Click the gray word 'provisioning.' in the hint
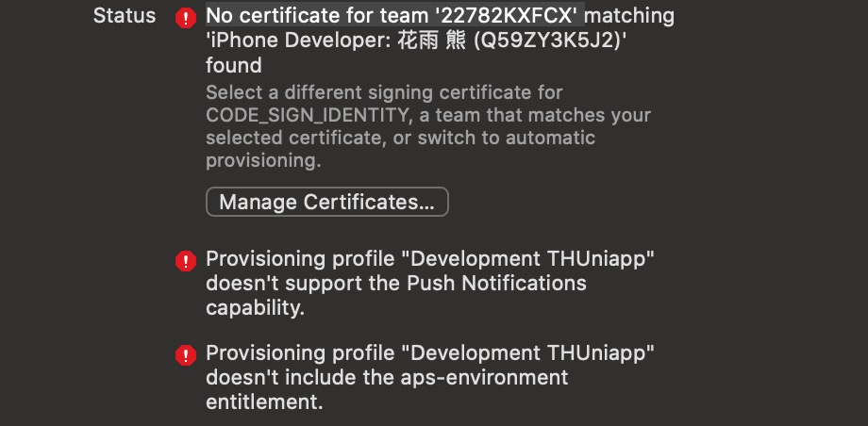868x426 pixels. coord(263,161)
